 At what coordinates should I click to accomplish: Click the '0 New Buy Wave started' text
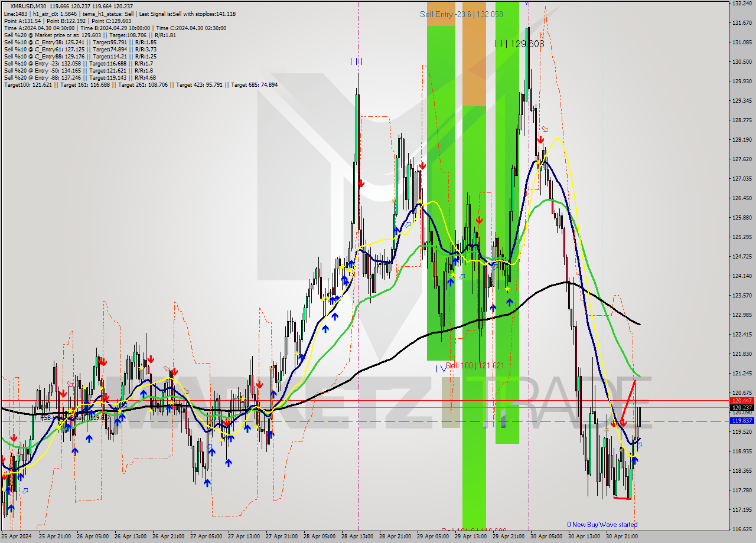[x=602, y=524]
